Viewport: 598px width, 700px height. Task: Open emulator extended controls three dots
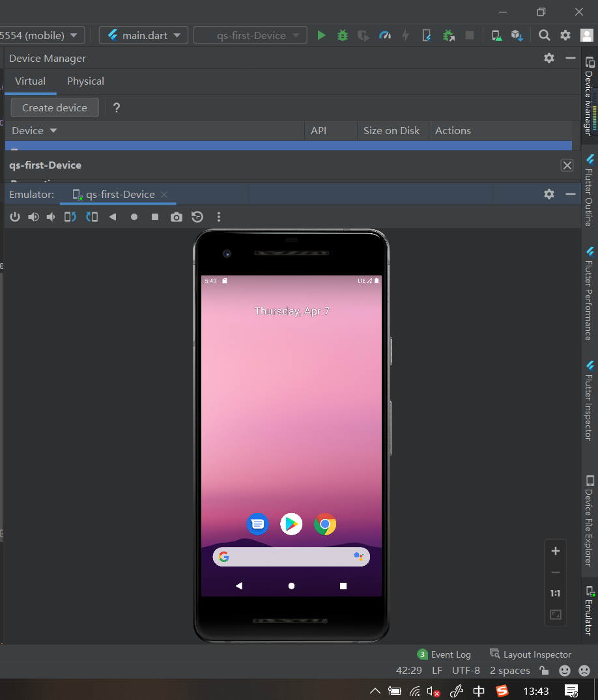tap(219, 217)
